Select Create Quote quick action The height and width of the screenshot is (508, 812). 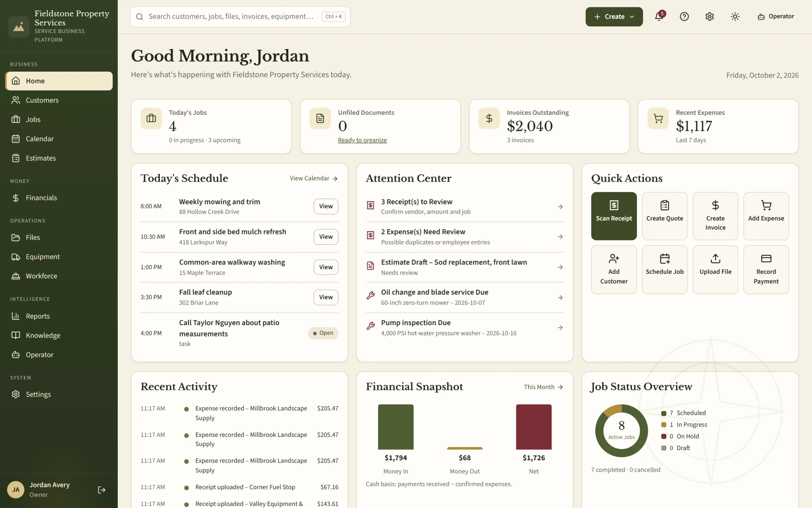tap(665, 216)
